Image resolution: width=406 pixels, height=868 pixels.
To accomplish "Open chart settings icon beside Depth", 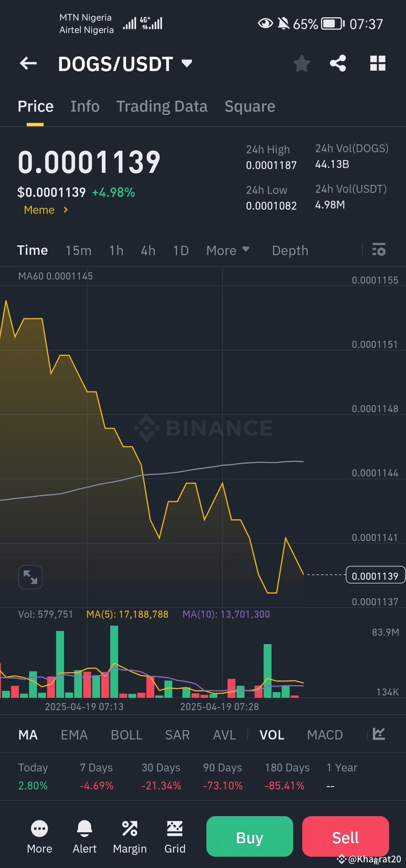I will (379, 250).
